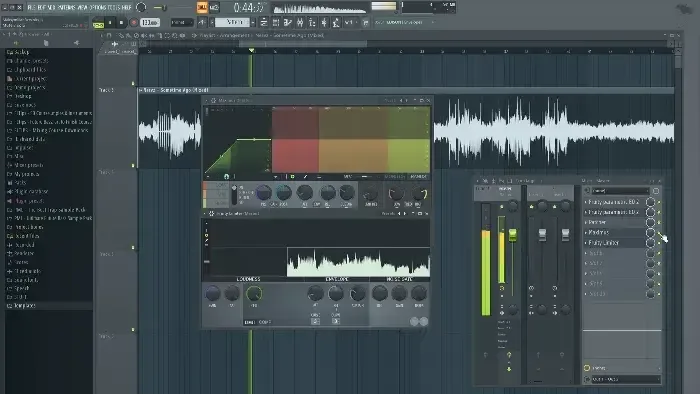Open the mixer input (none) dropdown
The image size is (700, 394).
[x=620, y=191]
